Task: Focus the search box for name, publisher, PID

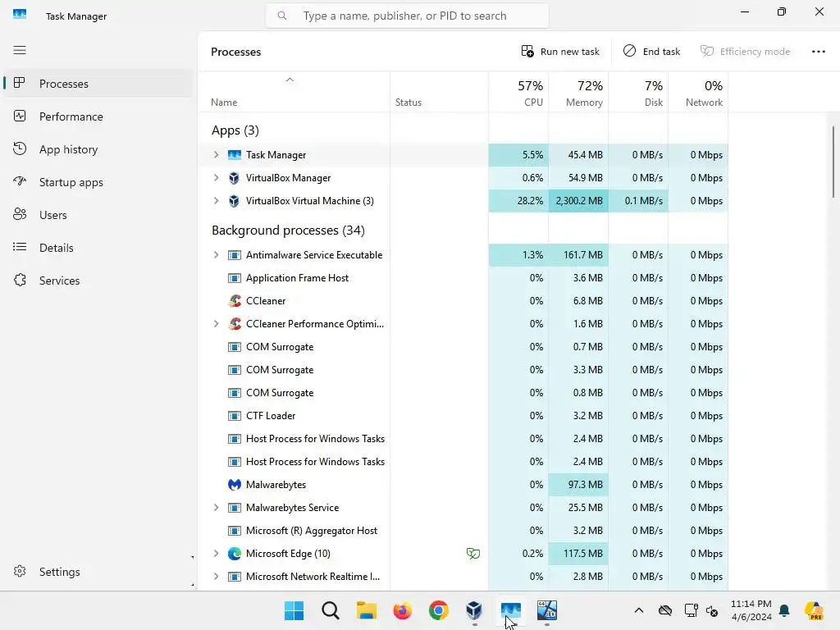Action: coord(407,16)
